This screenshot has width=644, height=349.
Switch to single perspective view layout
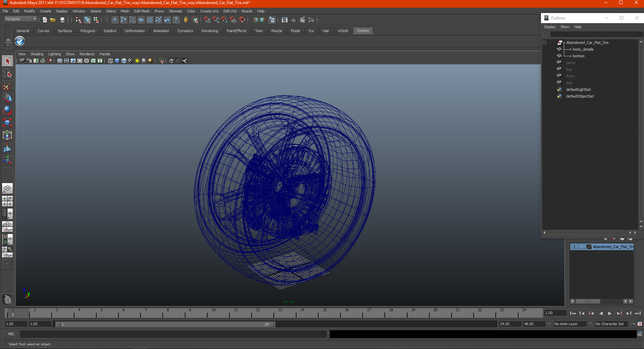7,188
